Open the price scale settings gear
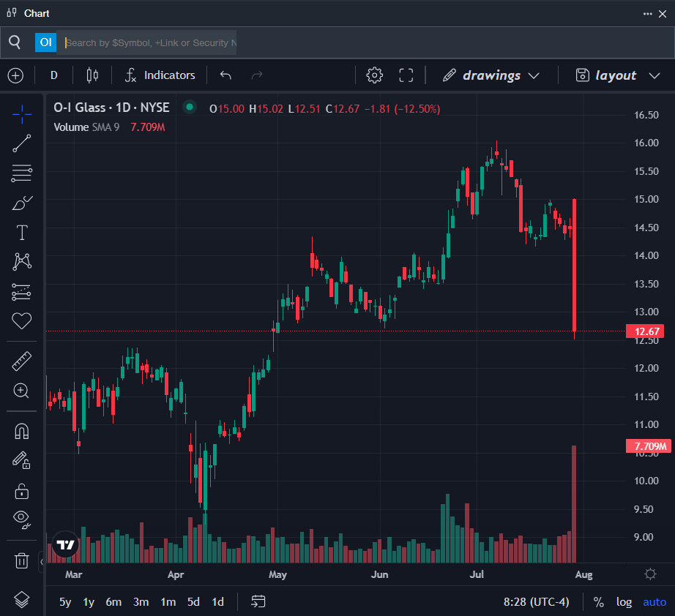 click(650, 574)
